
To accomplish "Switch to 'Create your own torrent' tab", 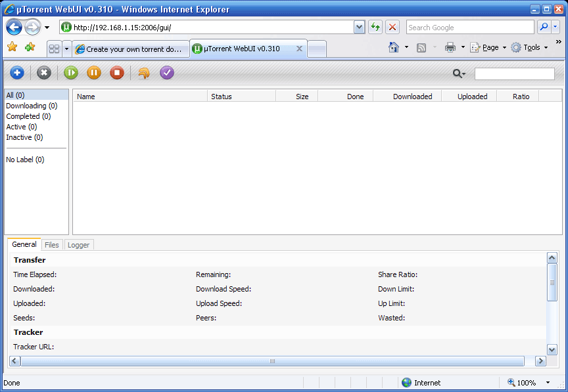I will [131, 49].
